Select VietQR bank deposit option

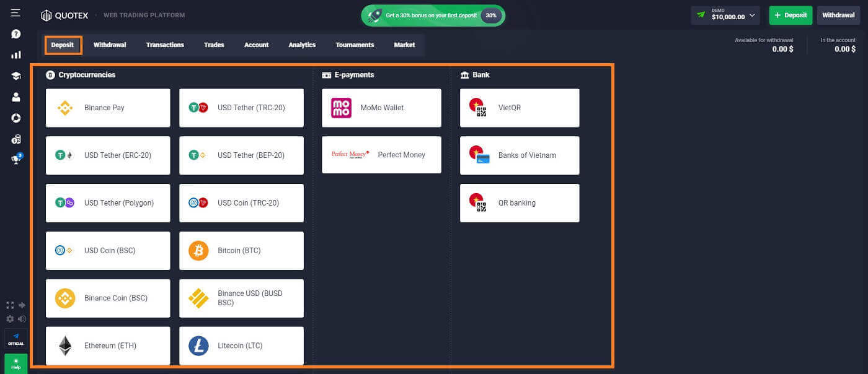(519, 108)
